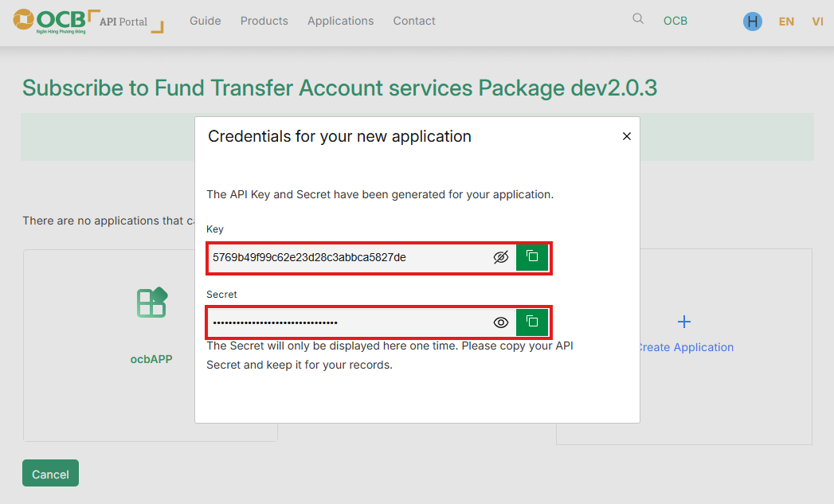Open the user avatar H menu

(752, 21)
